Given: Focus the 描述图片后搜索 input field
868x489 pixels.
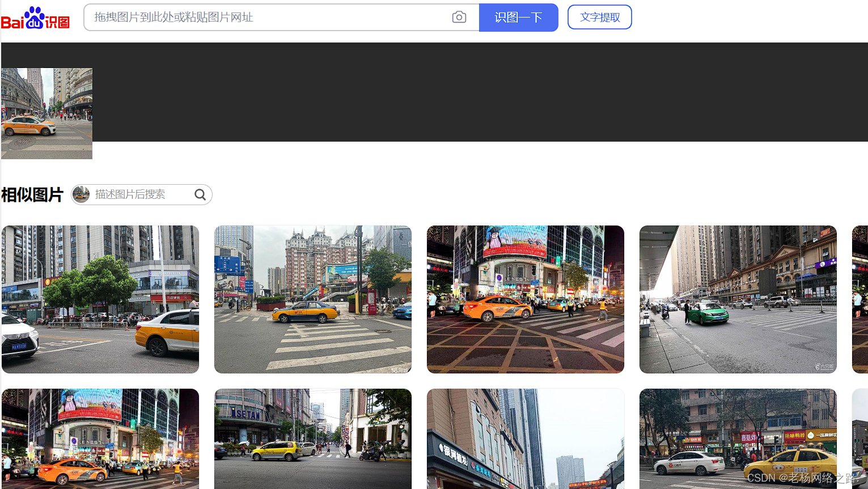Looking at the screenshot, I should click(142, 194).
